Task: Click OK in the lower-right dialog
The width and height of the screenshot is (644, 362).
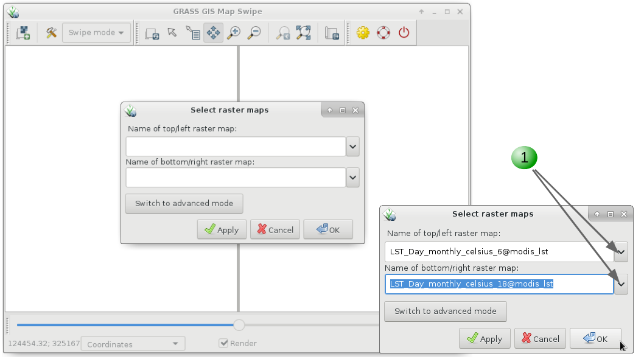Action: 595,339
